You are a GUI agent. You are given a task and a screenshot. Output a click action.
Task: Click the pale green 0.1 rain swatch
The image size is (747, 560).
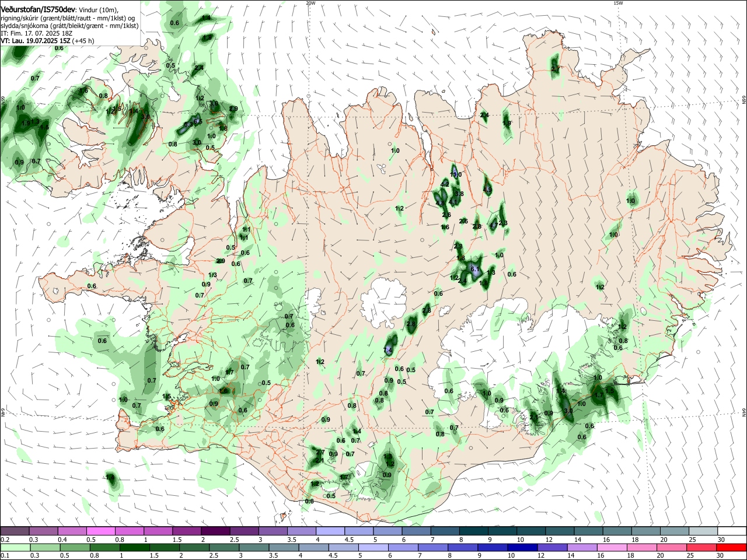pos(15,547)
